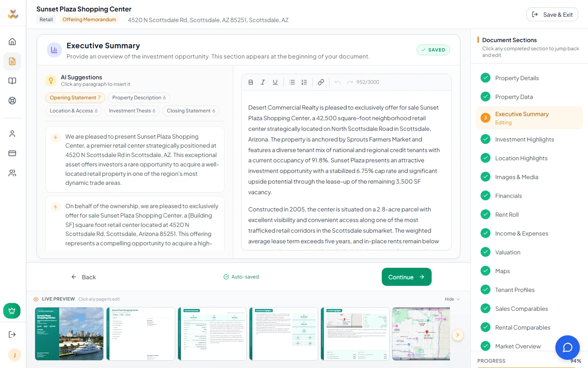Screen dimensions: 588x368
Task: Open the cover page thumbnail in live preview
Action: click(x=69, y=334)
